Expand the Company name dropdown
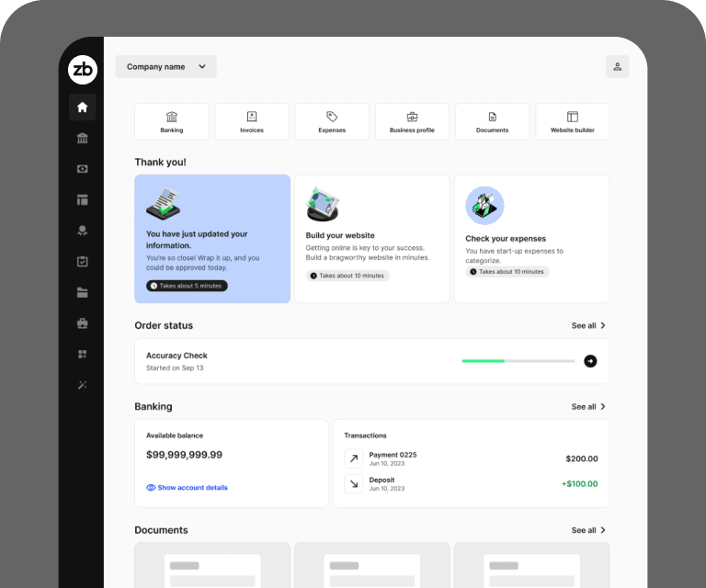This screenshot has width=706, height=588. (x=165, y=66)
